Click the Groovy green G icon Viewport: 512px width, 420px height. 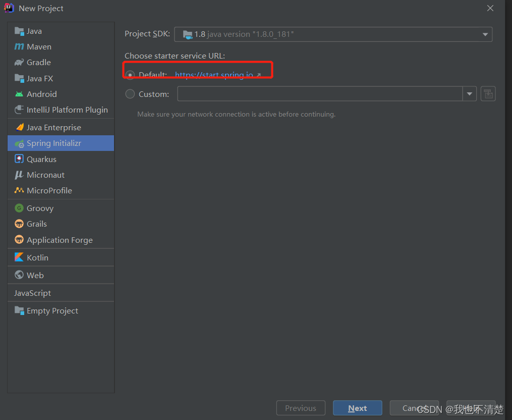coord(19,208)
